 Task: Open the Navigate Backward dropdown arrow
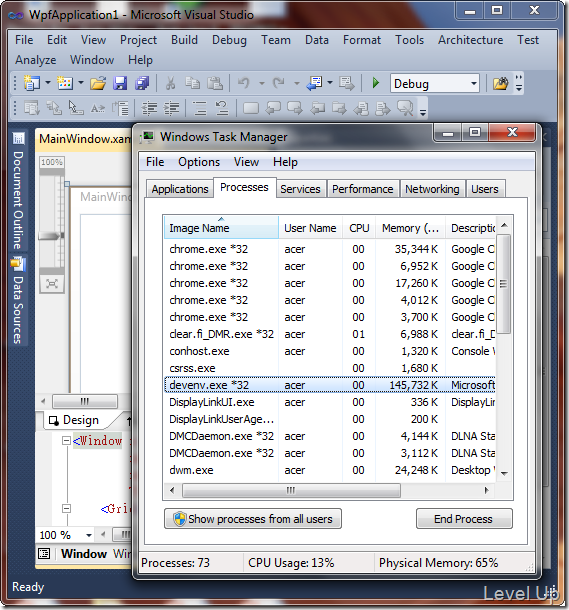(330, 83)
